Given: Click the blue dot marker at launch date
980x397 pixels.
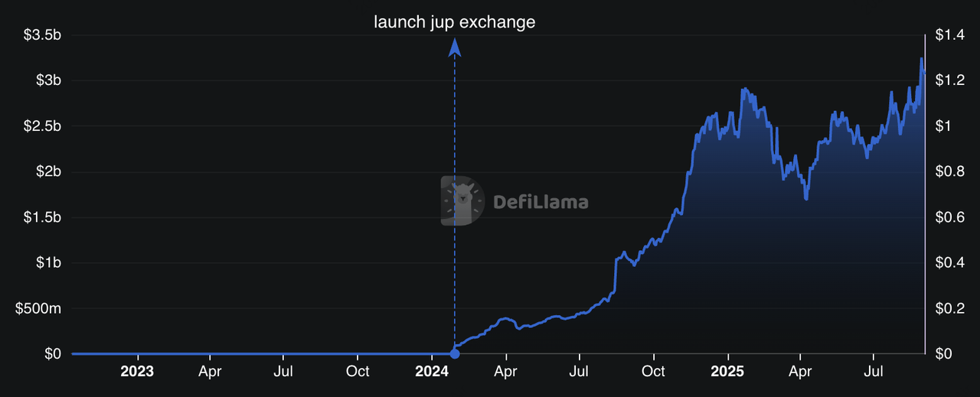Looking at the screenshot, I should 455,353.
